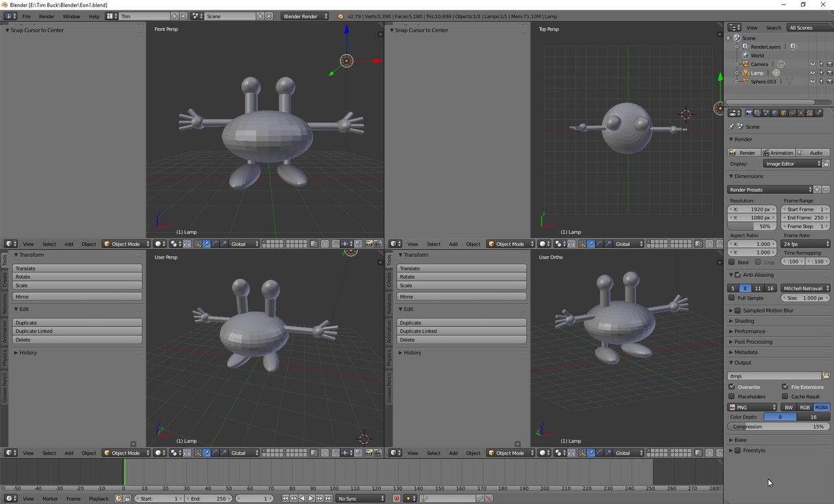Click the Render Layers properties tab icon
This screenshot has width=834, height=504.
(757, 113)
